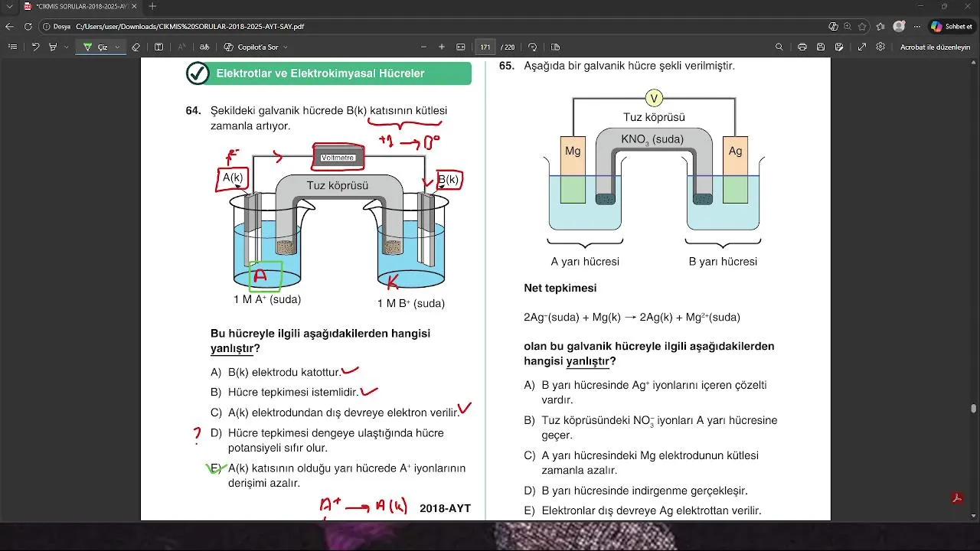Click the translate icon
This screenshot has height=551, width=980.
[204, 47]
